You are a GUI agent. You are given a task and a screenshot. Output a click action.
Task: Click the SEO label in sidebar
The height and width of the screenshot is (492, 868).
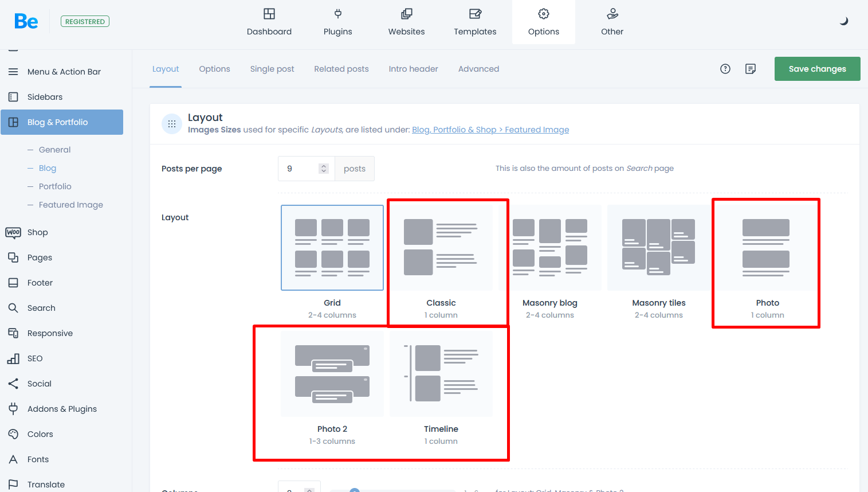point(35,358)
